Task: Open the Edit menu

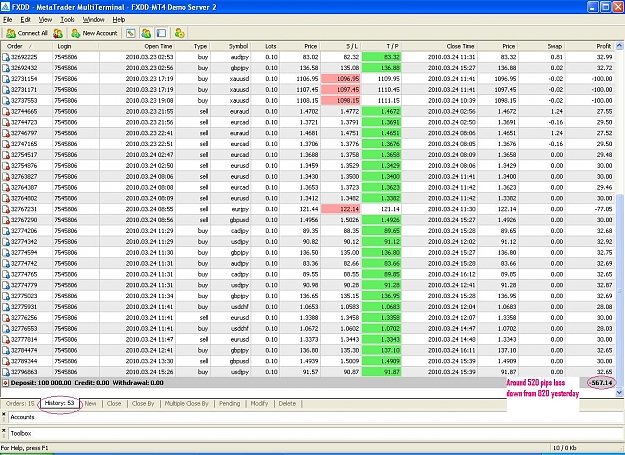Action: point(26,20)
